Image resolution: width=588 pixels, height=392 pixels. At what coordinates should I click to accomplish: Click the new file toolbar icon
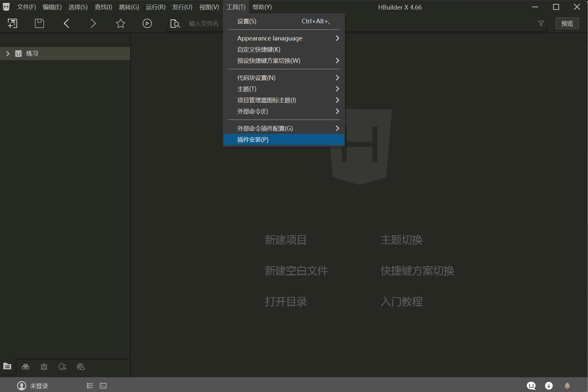click(12, 23)
